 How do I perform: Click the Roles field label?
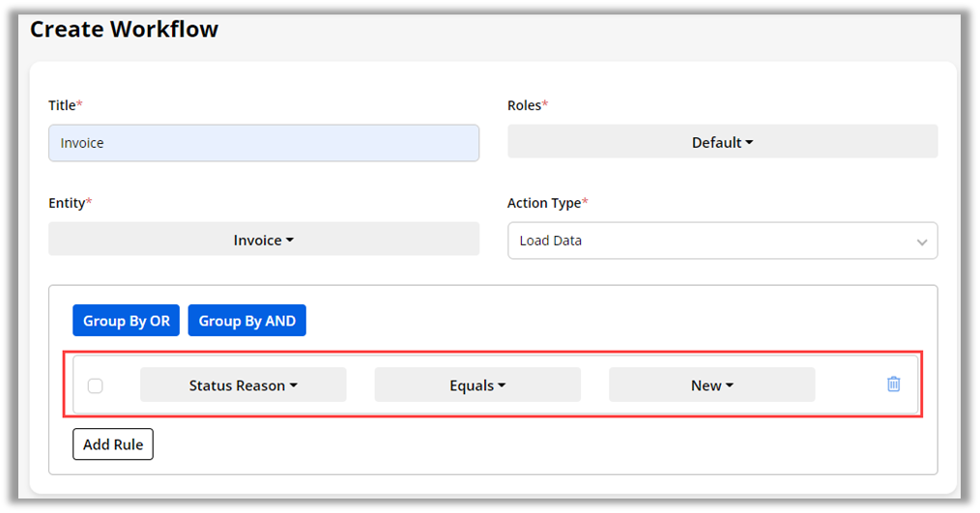[x=524, y=104]
